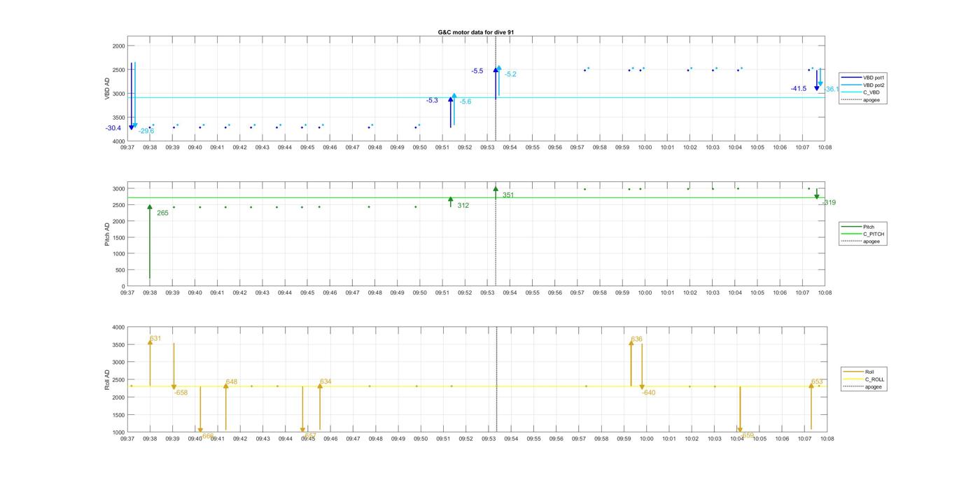This screenshot has width=980, height=485.
Task: Click the dark blue VBD pot1 arrowhead at 09:37
Action: click(x=131, y=127)
